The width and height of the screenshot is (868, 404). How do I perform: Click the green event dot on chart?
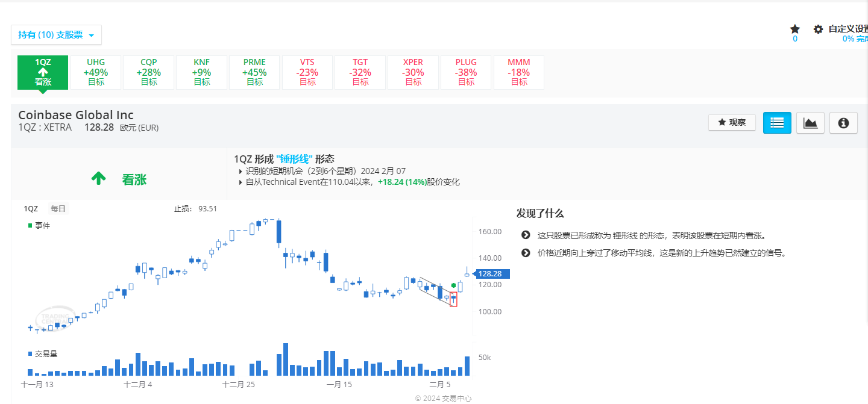[x=453, y=285]
